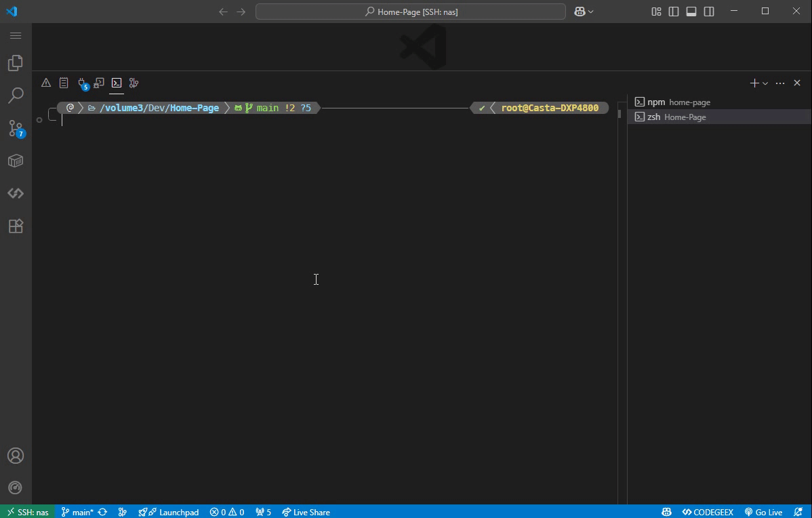Switch to the GitLens graph panel tab

pyautogui.click(x=134, y=83)
